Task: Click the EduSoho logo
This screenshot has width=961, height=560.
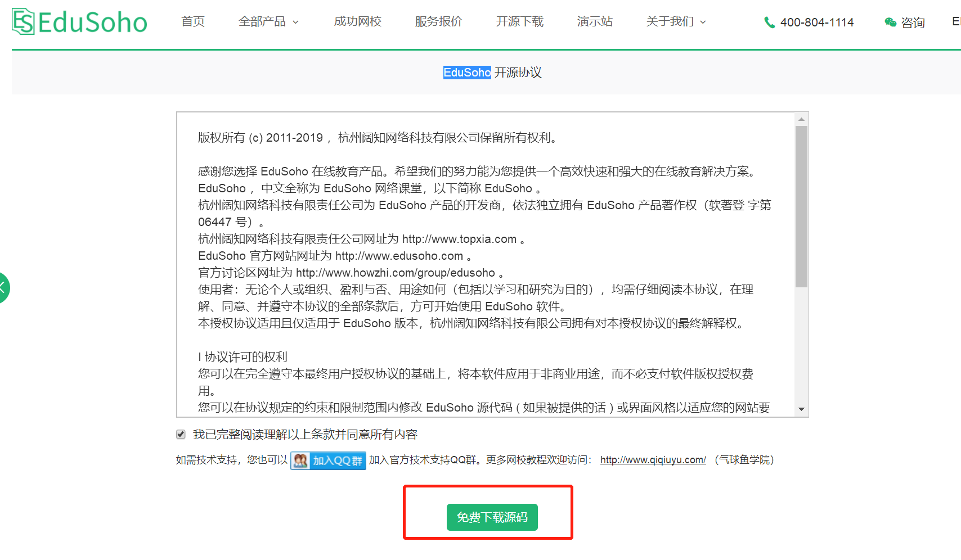Action: [79, 22]
